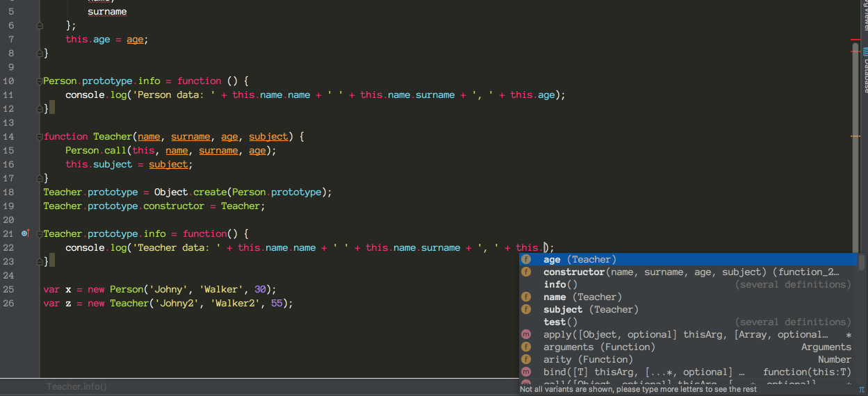
Task: Click the field icon beside arguments (Function)
Action: click(x=526, y=347)
